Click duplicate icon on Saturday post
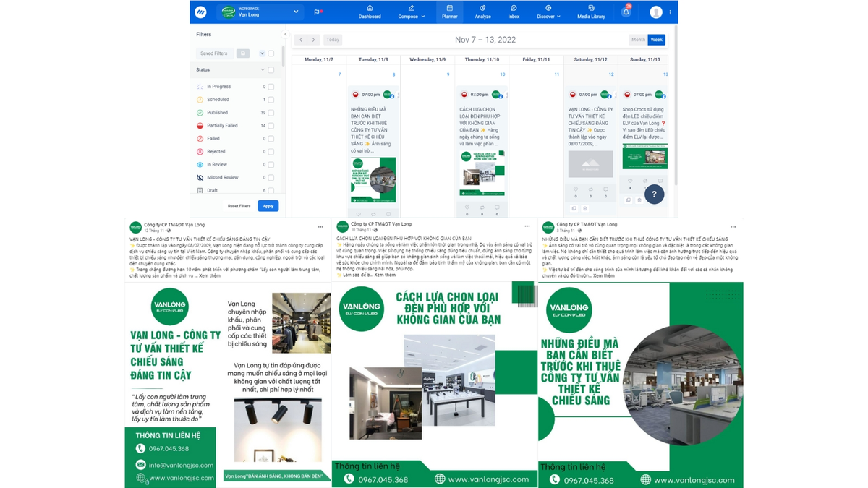 click(574, 209)
